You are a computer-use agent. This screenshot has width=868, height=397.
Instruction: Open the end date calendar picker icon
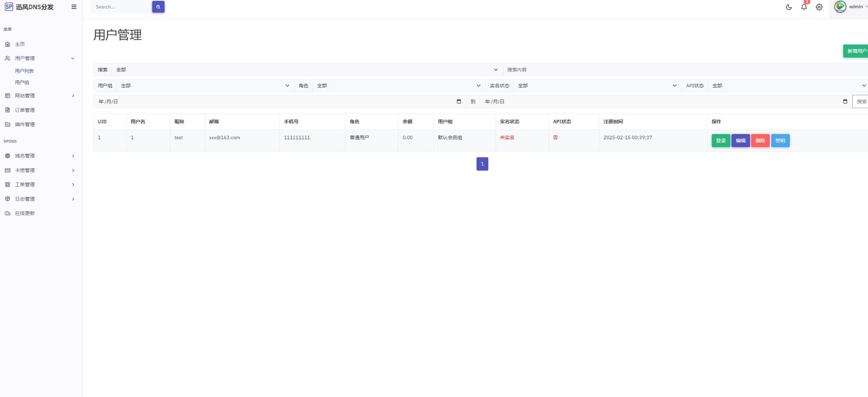click(x=845, y=102)
